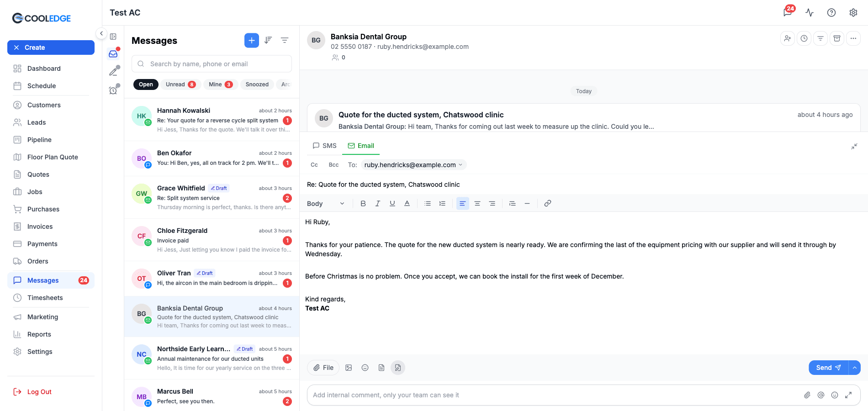
Task: Click the new message plus button
Action: tap(252, 40)
